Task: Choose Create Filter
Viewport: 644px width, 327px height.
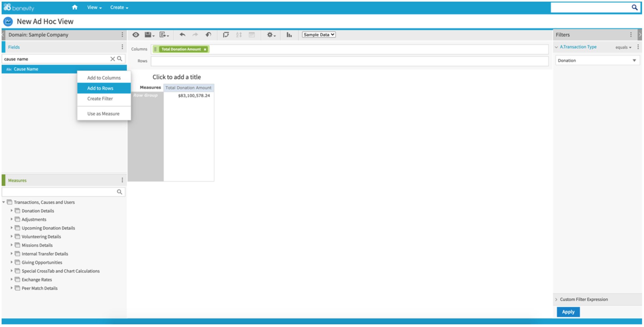Action: click(104, 99)
